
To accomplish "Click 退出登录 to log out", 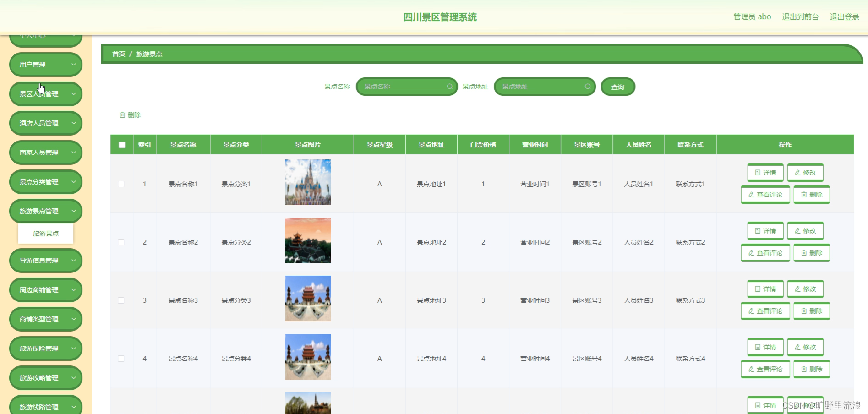I will pos(845,17).
